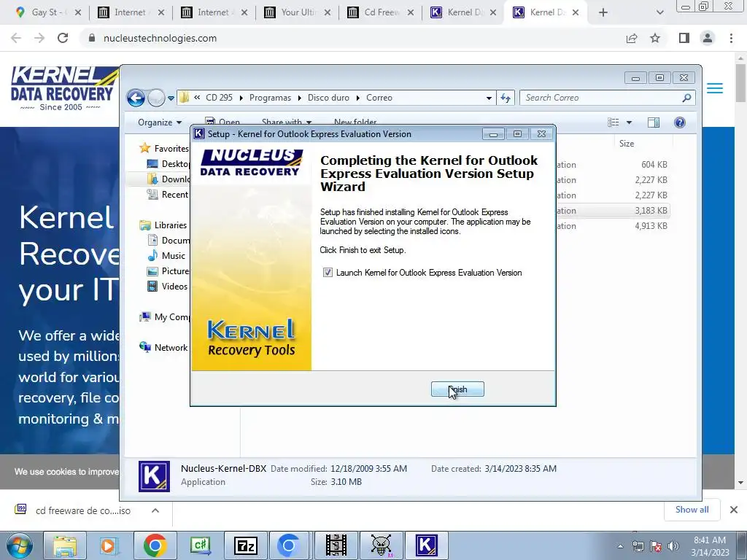747x560 pixels.
Task: Click the Finish button in Setup wizard
Action: (457, 389)
